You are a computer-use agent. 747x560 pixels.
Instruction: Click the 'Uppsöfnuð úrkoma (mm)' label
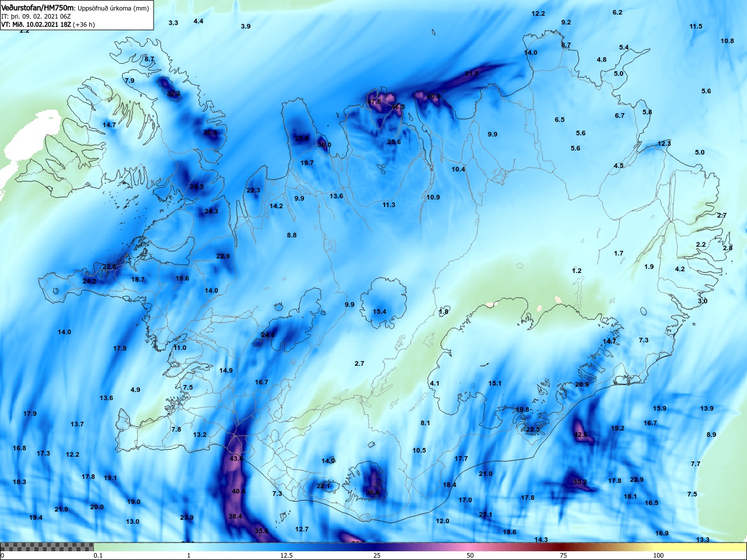pyautogui.click(x=113, y=8)
